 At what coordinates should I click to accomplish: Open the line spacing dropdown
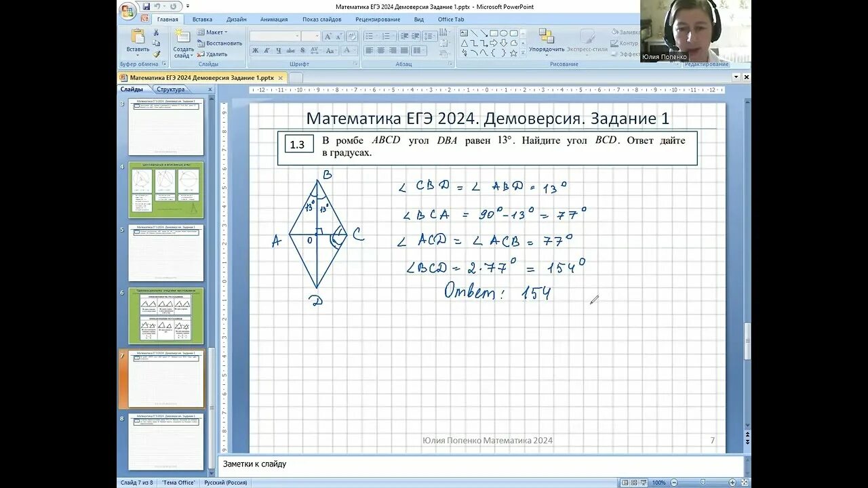click(x=430, y=36)
